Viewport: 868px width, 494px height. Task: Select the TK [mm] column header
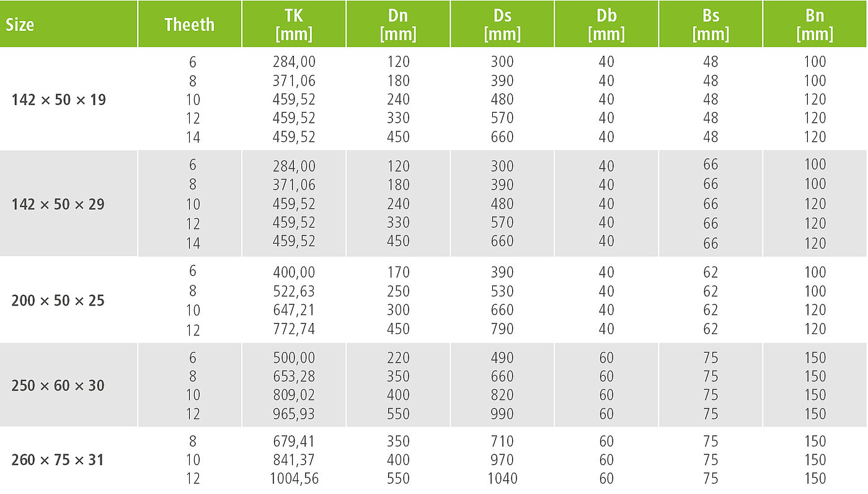(x=293, y=25)
